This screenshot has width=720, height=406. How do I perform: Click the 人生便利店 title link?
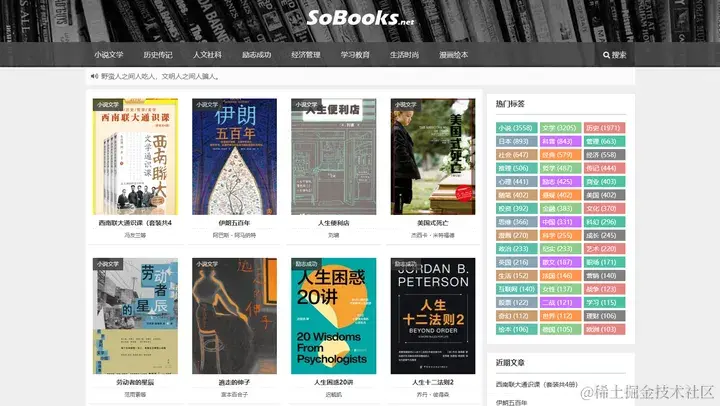(x=333, y=223)
